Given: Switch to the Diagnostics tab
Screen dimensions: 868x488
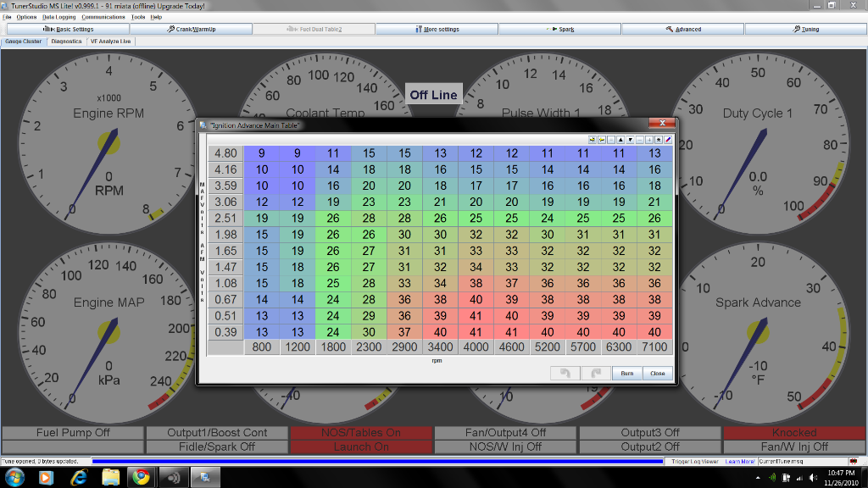Looking at the screenshot, I should [x=68, y=40].
